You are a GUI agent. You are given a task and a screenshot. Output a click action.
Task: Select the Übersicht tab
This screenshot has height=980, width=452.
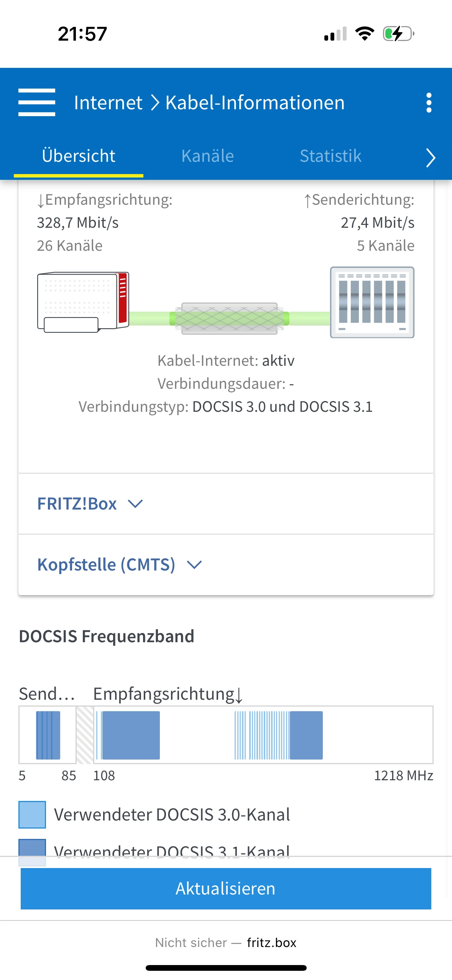click(x=79, y=156)
